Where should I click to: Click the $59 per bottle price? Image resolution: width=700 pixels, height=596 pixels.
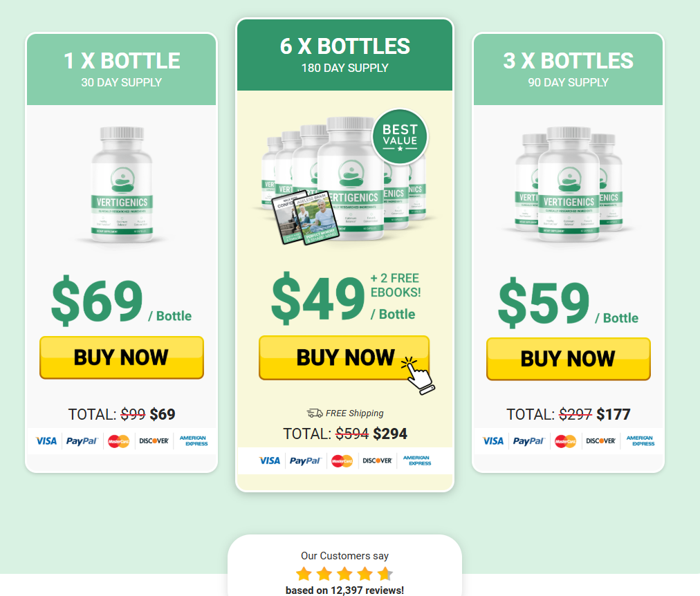click(568, 302)
